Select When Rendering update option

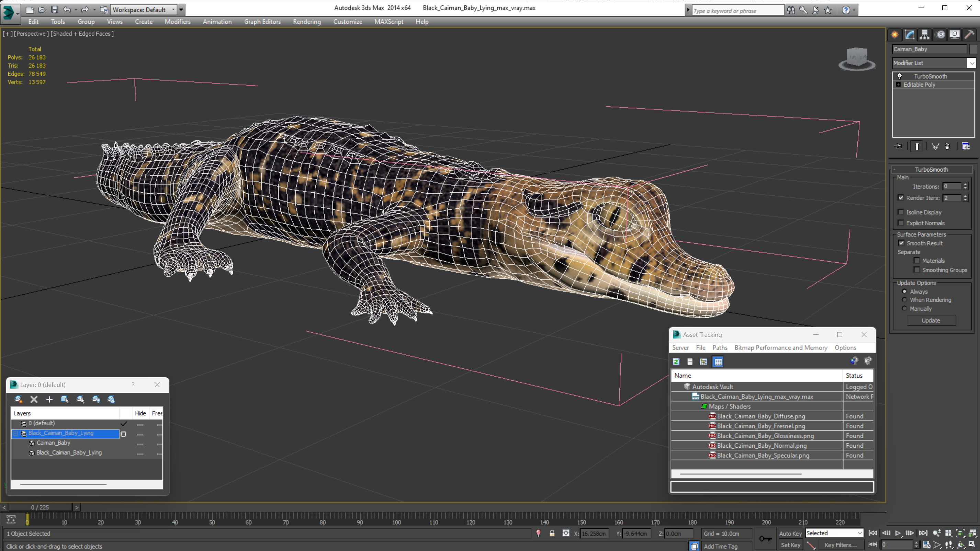904,300
